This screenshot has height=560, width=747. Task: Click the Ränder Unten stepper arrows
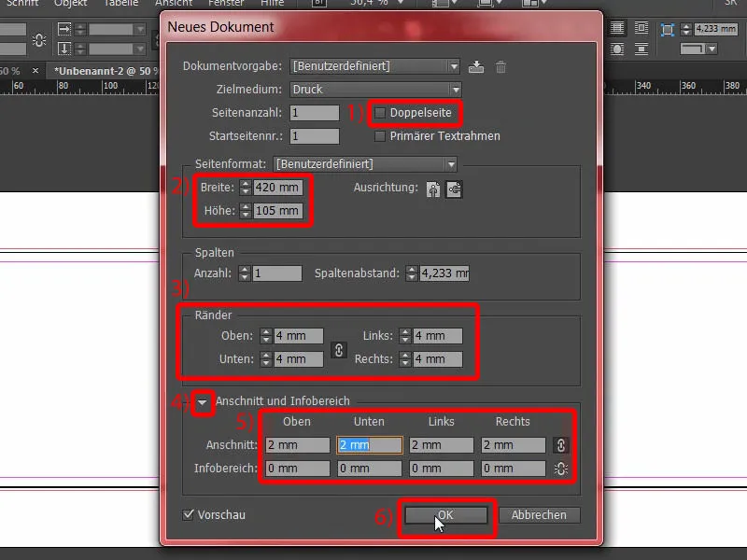click(266, 359)
